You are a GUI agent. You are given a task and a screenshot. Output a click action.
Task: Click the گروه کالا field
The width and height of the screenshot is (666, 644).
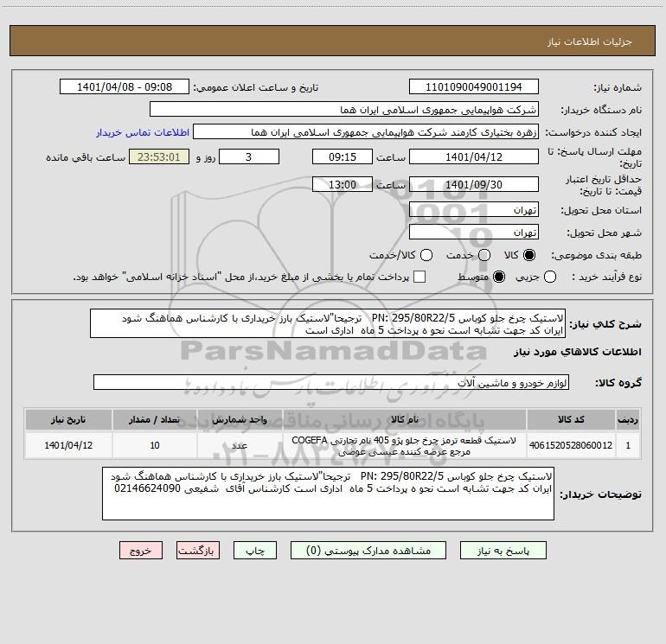pyautogui.click(x=331, y=382)
